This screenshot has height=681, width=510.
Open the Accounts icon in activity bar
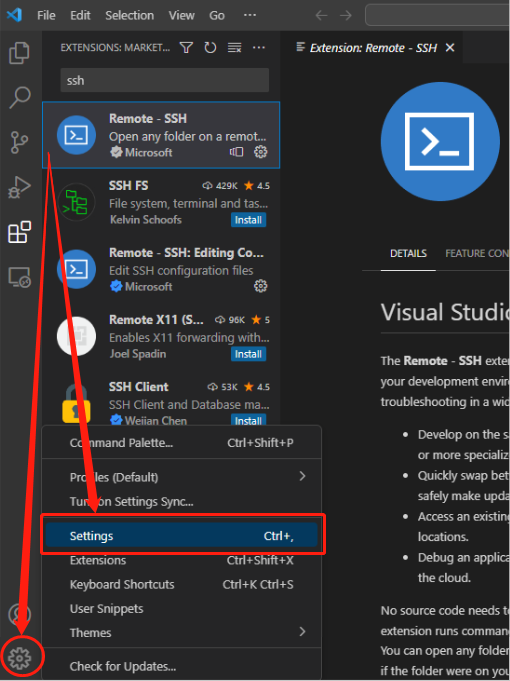20,614
